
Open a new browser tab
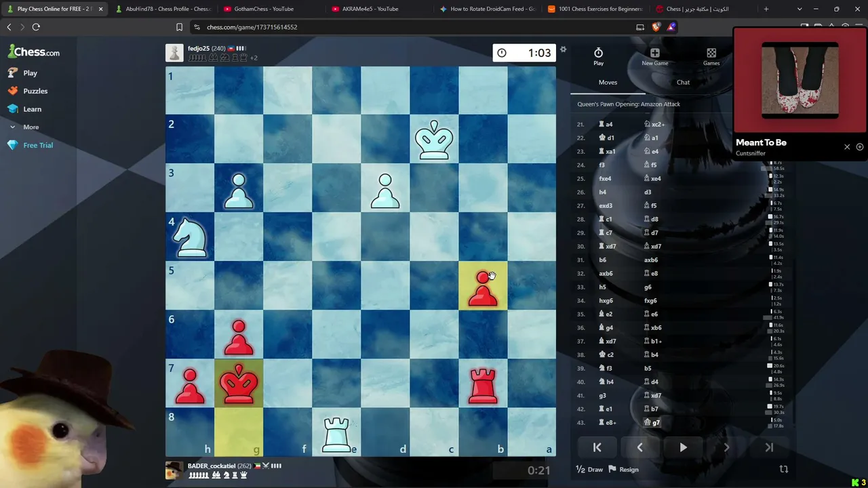[x=766, y=9]
